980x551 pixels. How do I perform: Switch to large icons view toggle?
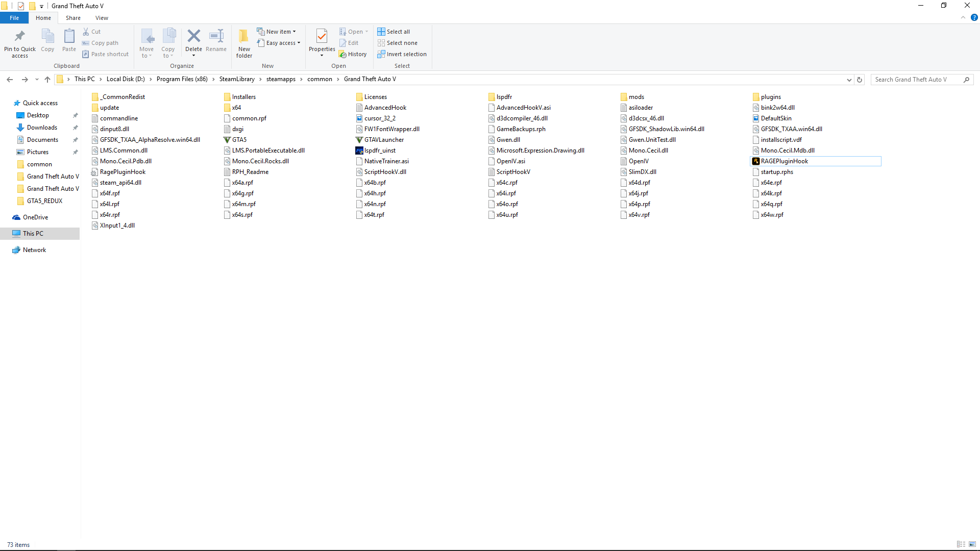(x=972, y=544)
